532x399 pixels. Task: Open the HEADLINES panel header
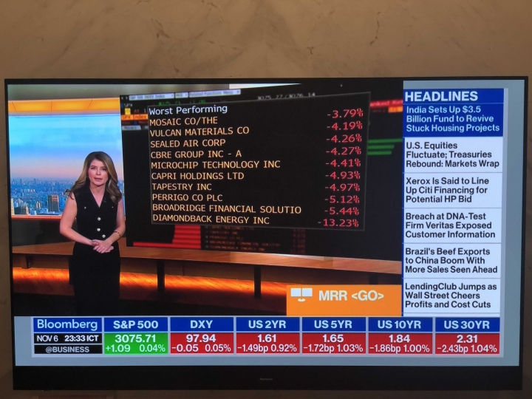coord(453,96)
